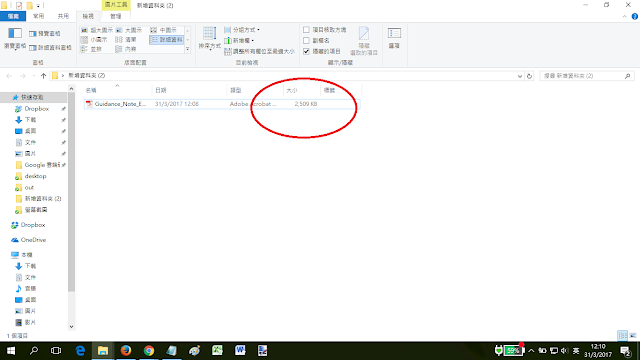Enable the 副檔名 file name extensions checkbox
This screenshot has height=360, width=640.
pyautogui.click(x=316, y=40)
